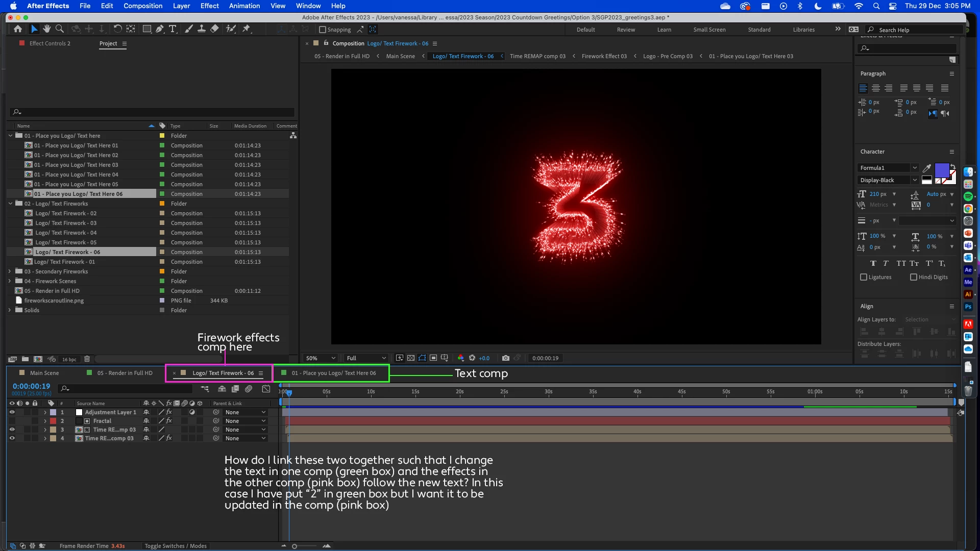Click the take snapshot camera icon
Viewport: 980px width, 551px height.
click(x=505, y=358)
